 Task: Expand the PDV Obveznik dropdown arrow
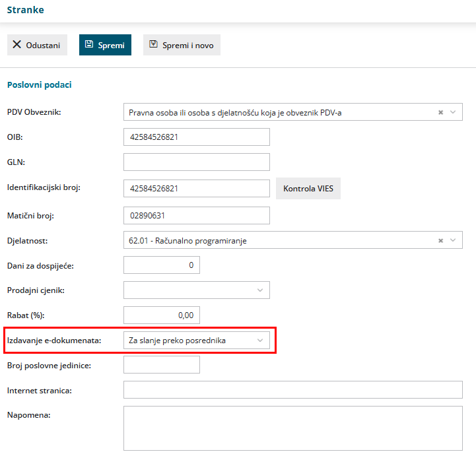coord(453,112)
